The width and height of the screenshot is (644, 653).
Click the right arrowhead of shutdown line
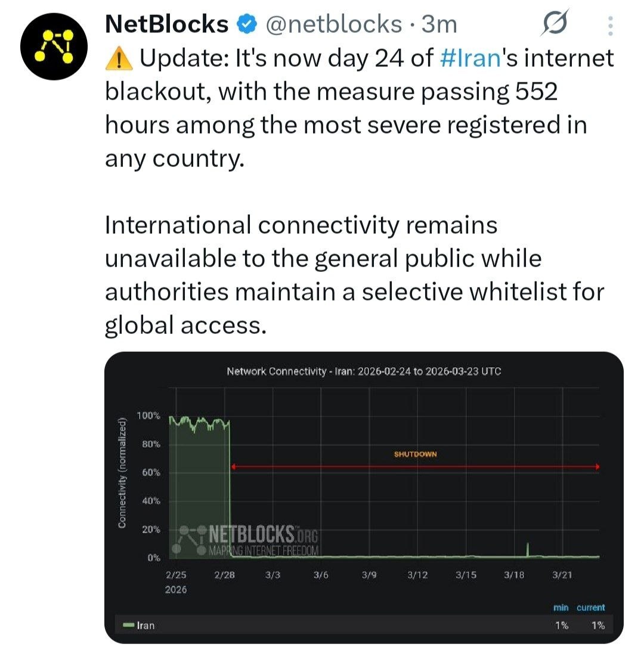[596, 467]
